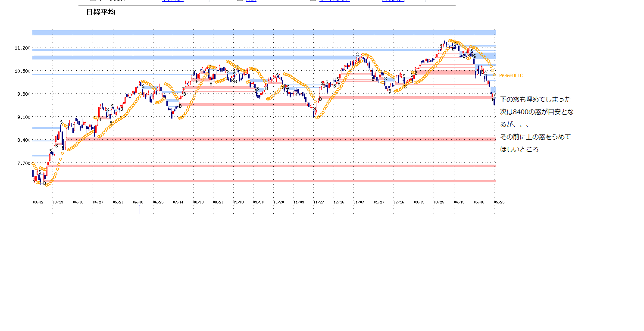Click the annotation line ほしいところ
Image resolution: width=644 pixels, height=331 pixels.
(519, 150)
